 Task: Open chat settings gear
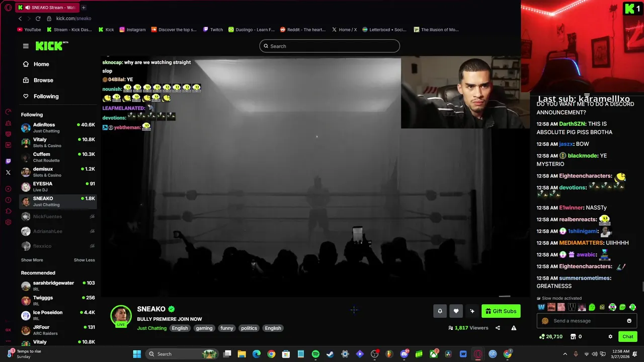click(x=610, y=336)
